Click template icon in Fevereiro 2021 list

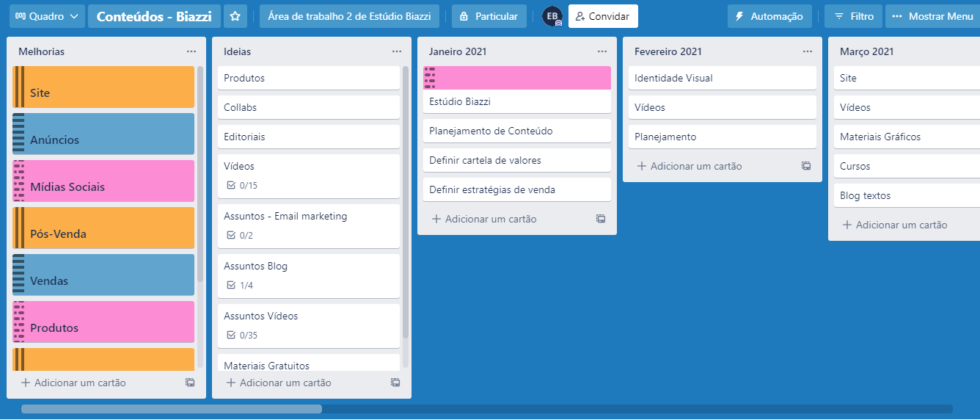click(806, 166)
